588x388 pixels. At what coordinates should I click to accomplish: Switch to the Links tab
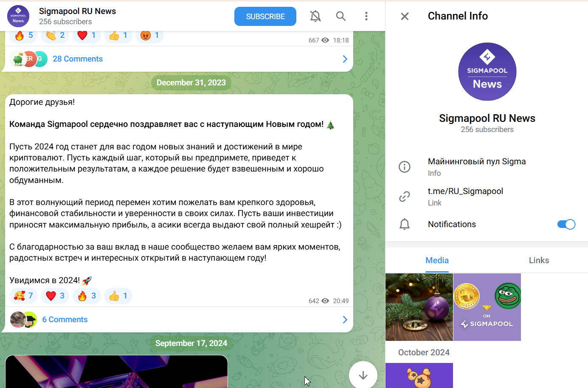(539, 260)
